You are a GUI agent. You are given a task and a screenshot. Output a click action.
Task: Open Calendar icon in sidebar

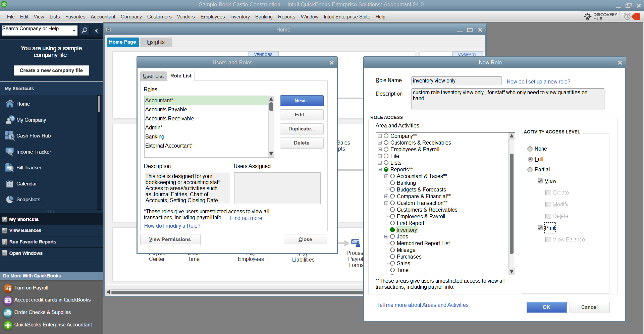tap(10, 183)
